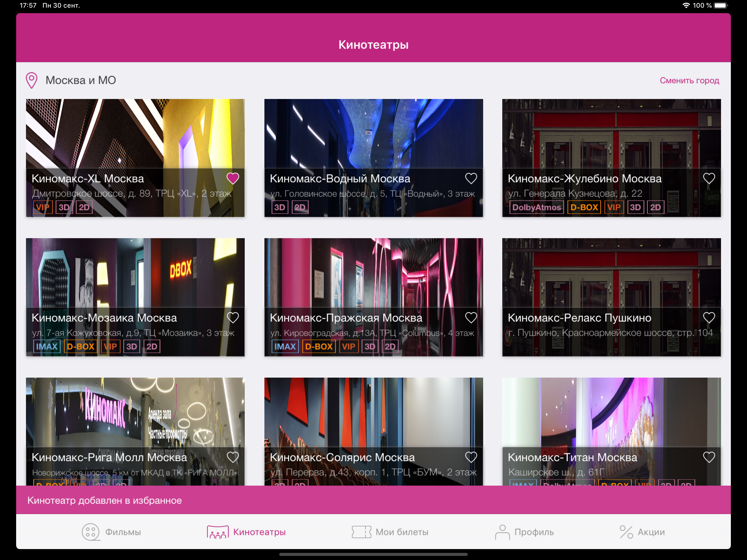This screenshot has width=747, height=560.
Task: Click the ул. Генерала Кузнецова, д. 22 address
Action: 575,193
